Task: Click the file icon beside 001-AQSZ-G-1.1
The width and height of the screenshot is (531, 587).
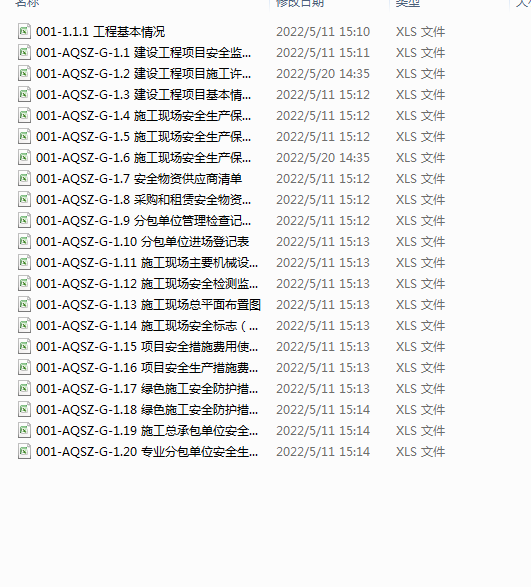Action: 24,52
